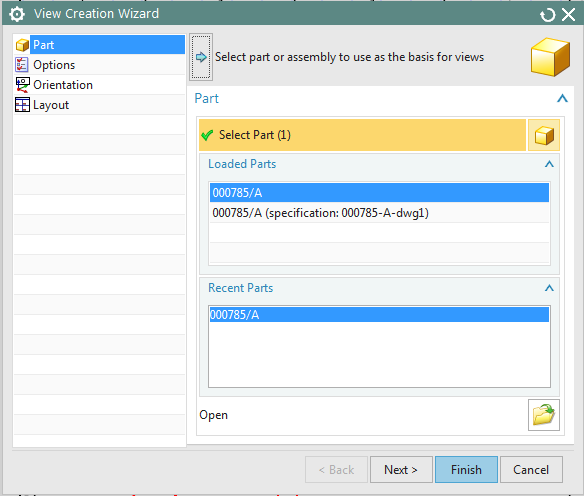Click the Select Part cube icon button
The width and height of the screenshot is (584, 496).
pos(544,135)
